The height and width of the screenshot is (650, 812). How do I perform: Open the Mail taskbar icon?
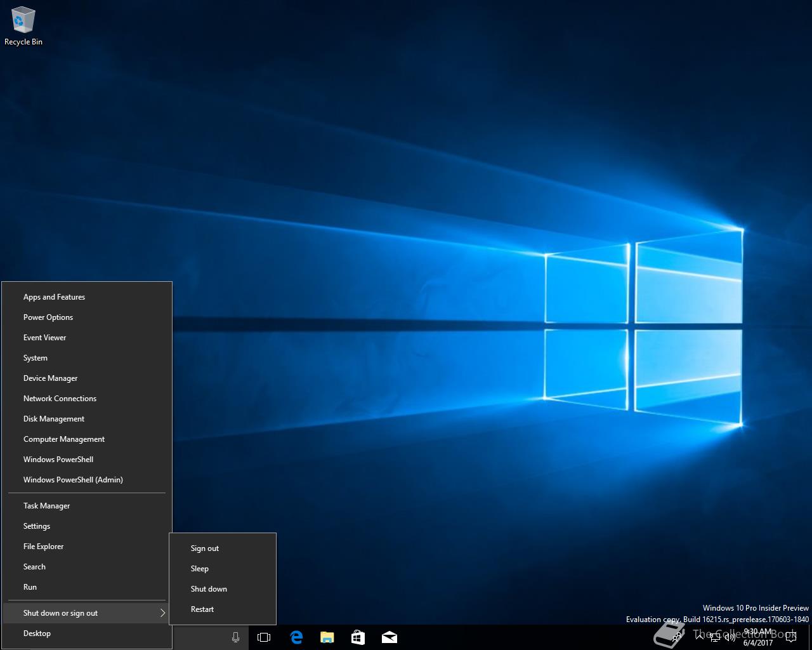pos(390,637)
